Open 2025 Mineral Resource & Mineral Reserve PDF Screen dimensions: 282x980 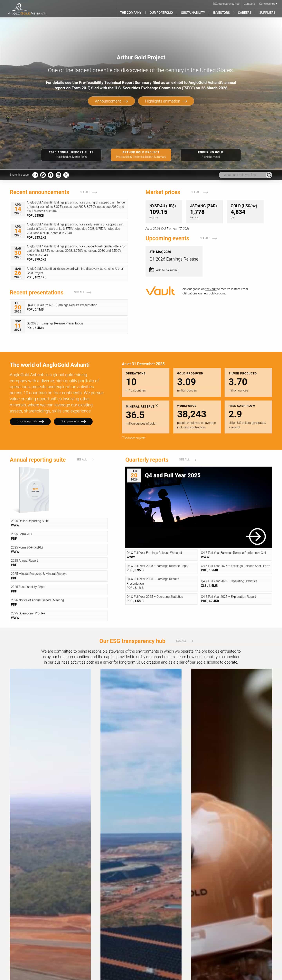(59, 576)
